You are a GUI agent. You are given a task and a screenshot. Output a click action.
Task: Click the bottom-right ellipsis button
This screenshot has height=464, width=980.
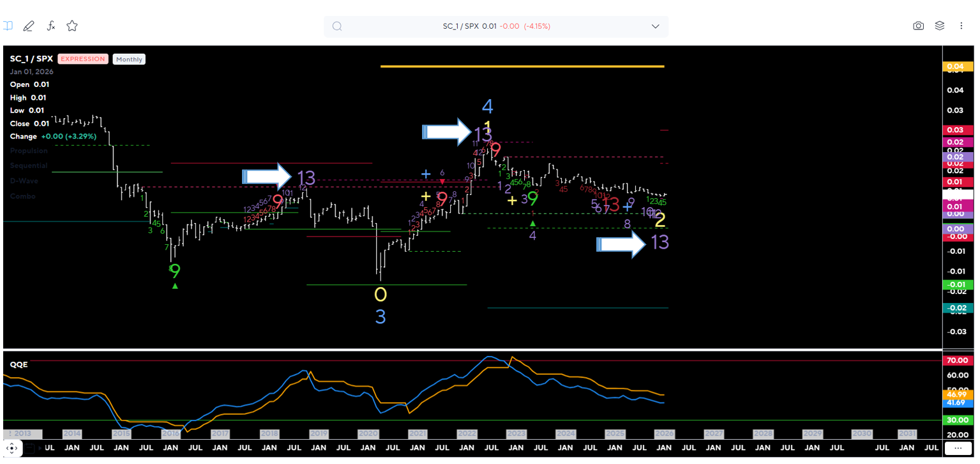[957, 449]
